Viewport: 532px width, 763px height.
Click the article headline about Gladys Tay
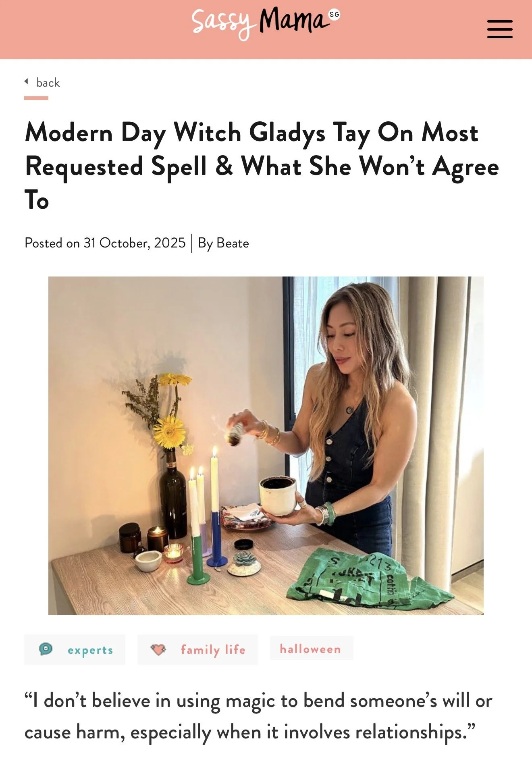click(x=262, y=166)
